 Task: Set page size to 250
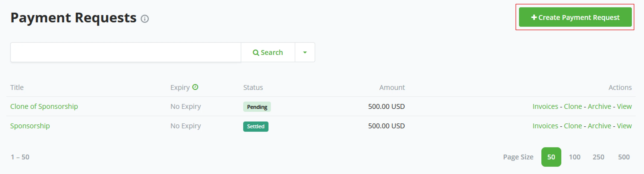click(598, 157)
